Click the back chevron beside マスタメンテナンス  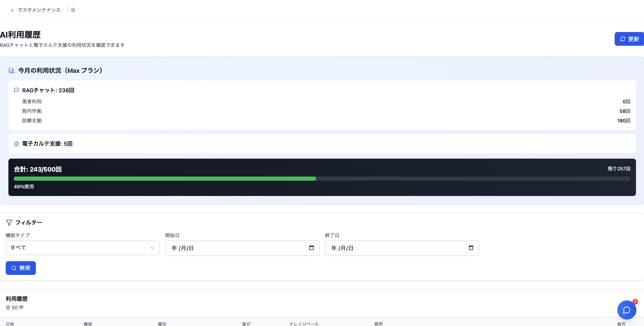tap(12, 10)
